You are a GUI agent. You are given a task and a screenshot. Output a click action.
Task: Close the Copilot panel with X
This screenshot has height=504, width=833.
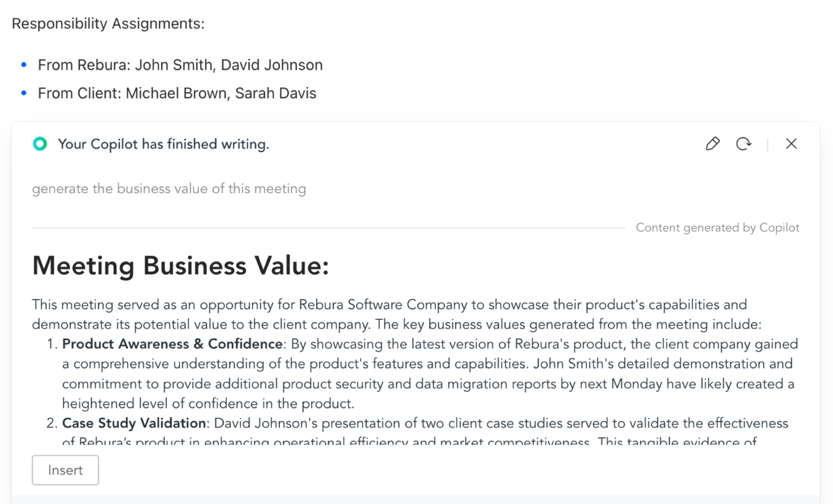point(791,144)
